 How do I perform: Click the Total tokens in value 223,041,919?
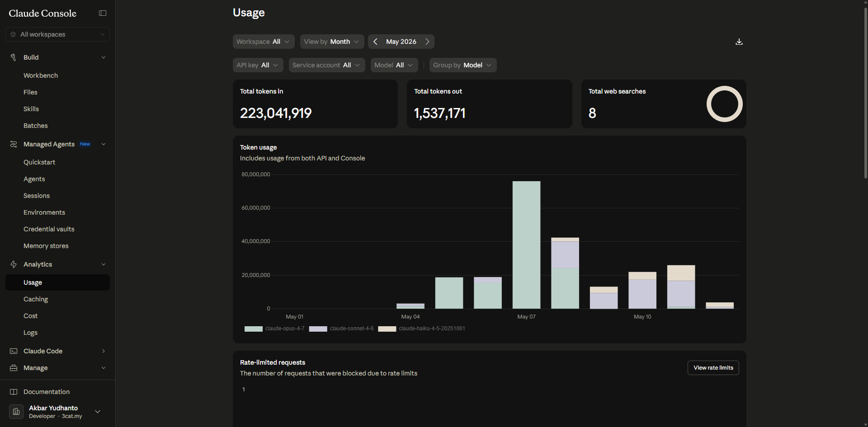(276, 113)
